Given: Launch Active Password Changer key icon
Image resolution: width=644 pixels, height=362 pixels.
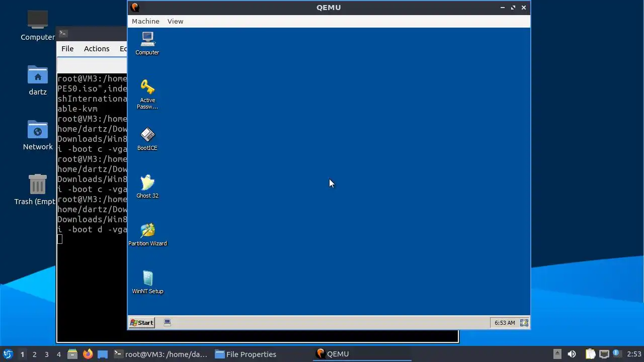Looking at the screenshot, I should coord(147,94).
